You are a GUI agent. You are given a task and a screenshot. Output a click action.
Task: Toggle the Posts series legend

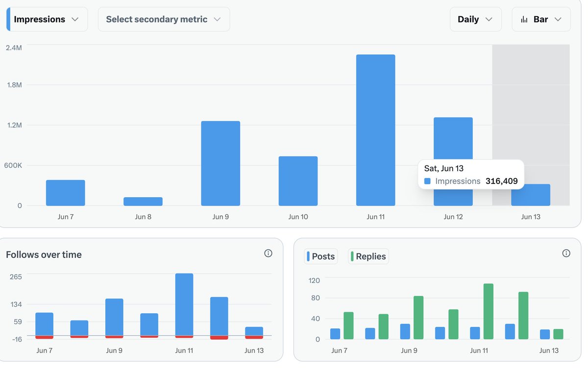coord(321,256)
